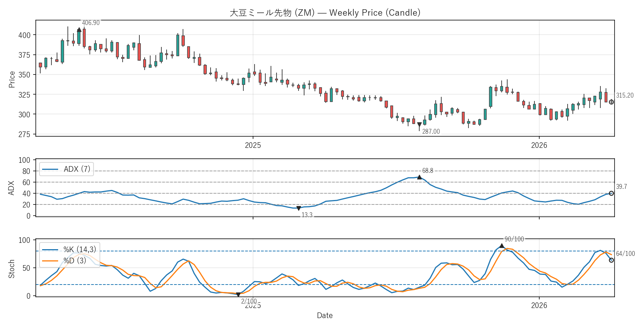Click the 2025 tick label under price chart
The height and width of the screenshot is (327, 644).
pos(253,145)
